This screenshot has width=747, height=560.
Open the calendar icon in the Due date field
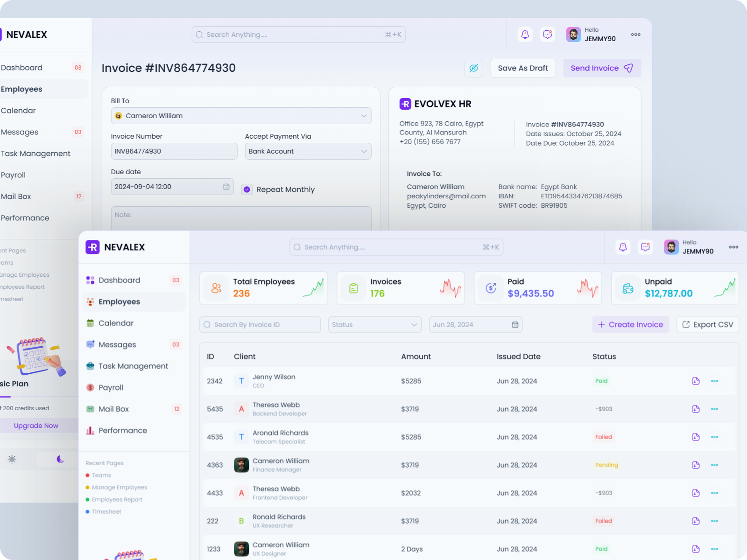(226, 187)
